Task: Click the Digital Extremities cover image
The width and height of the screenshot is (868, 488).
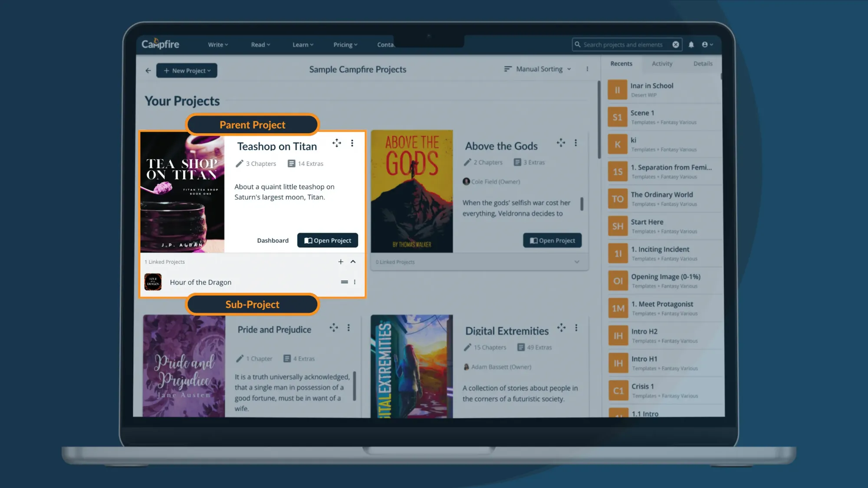Action: [411, 366]
